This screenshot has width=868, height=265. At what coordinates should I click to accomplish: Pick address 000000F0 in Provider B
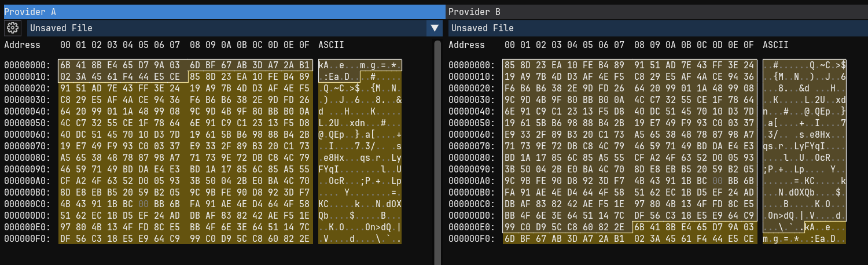(x=472, y=238)
